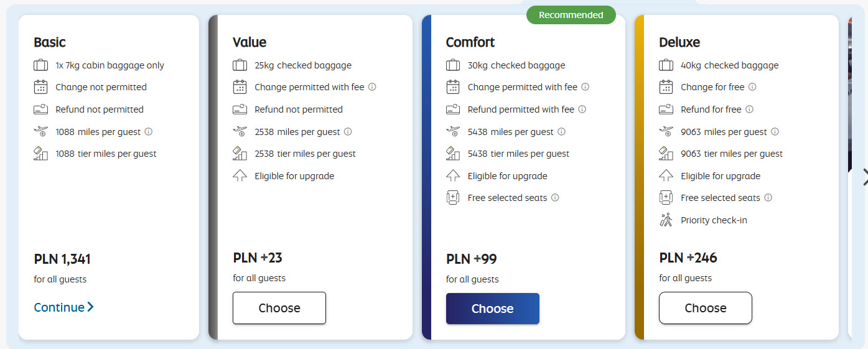Choose the Deluxe fare
The width and height of the screenshot is (868, 349).
[705, 308]
